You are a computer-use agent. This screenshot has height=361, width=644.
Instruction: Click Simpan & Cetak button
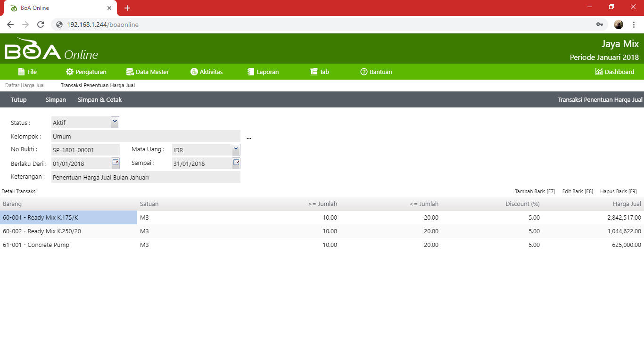(x=99, y=100)
